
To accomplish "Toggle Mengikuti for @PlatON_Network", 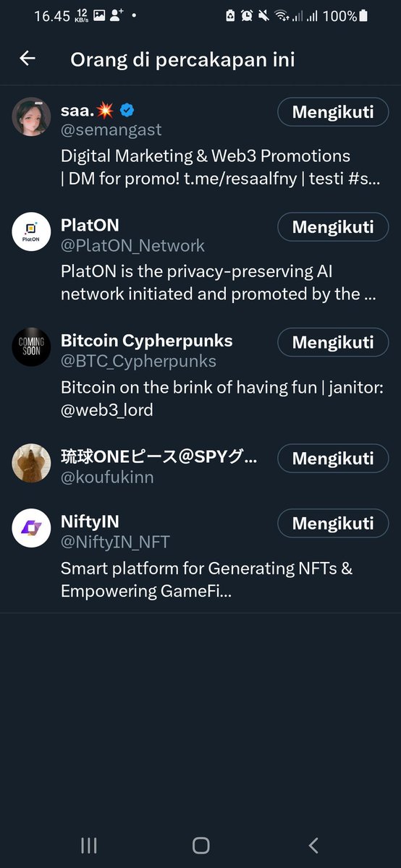I will 333,227.
